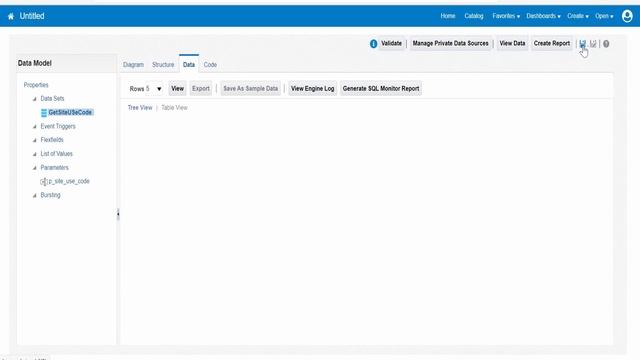The width and height of the screenshot is (640, 360).
Task: Open the Dashboards dropdown menu
Action: (x=543, y=16)
